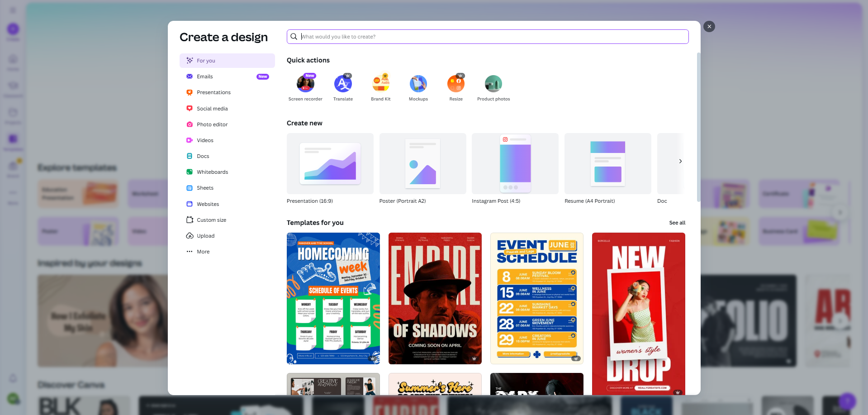Open the Emails category
The image size is (868, 415).
[227, 76]
